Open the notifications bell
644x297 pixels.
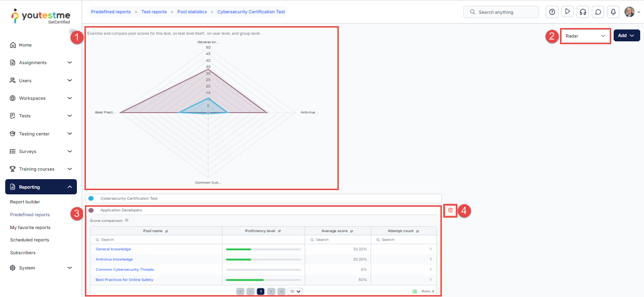(x=613, y=12)
